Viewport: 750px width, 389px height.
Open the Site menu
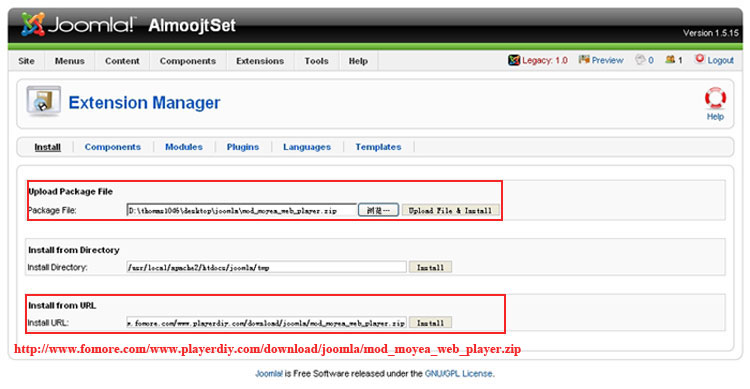[26, 61]
